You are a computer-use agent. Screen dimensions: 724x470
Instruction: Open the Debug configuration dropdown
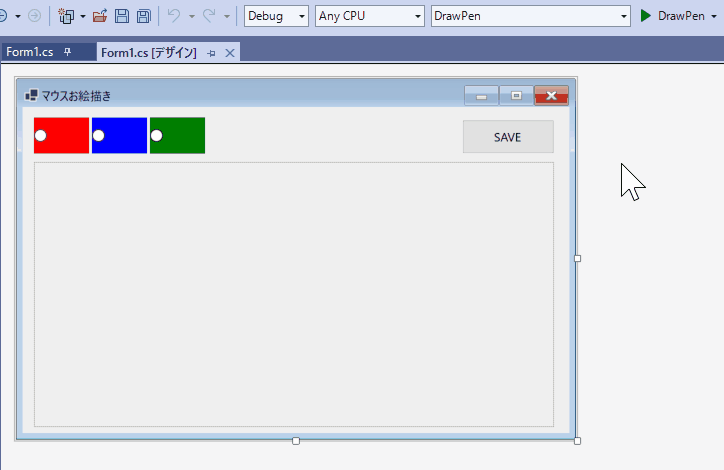click(276, 16)
